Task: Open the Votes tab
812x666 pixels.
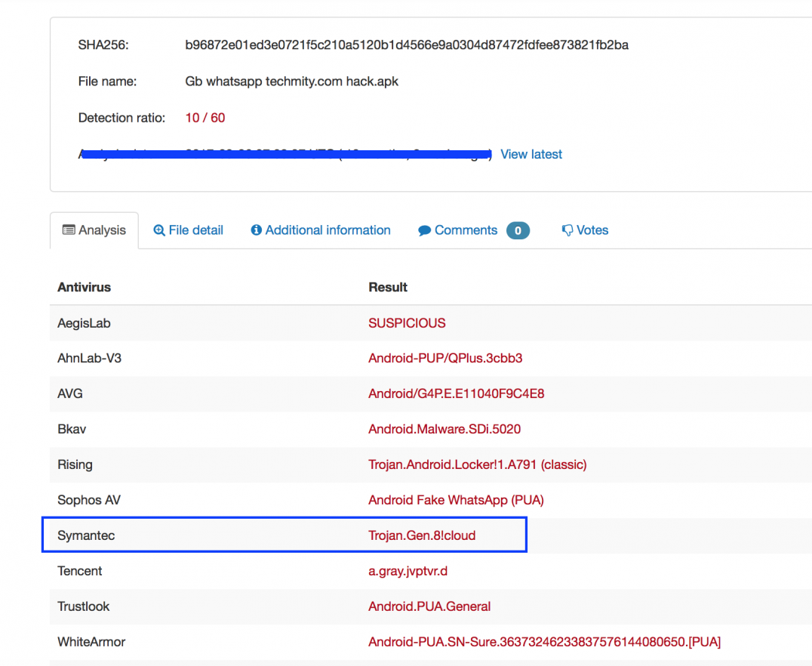Action: tap(592, 230)
